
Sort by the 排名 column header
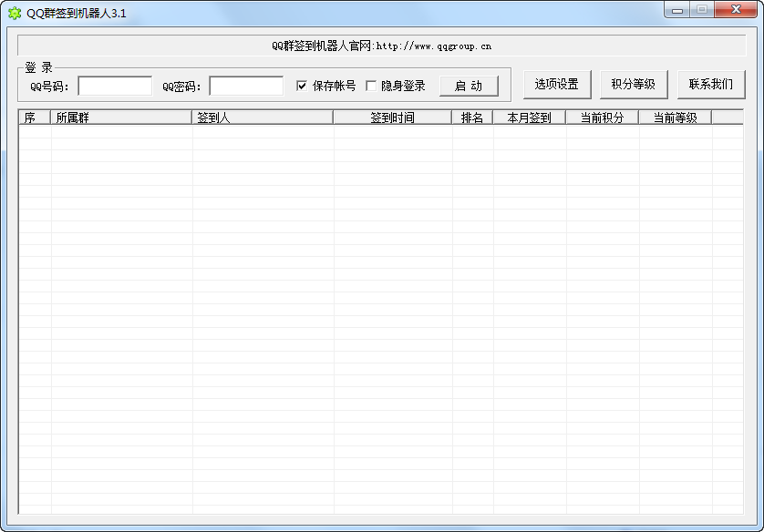click(x=472, y=118)
